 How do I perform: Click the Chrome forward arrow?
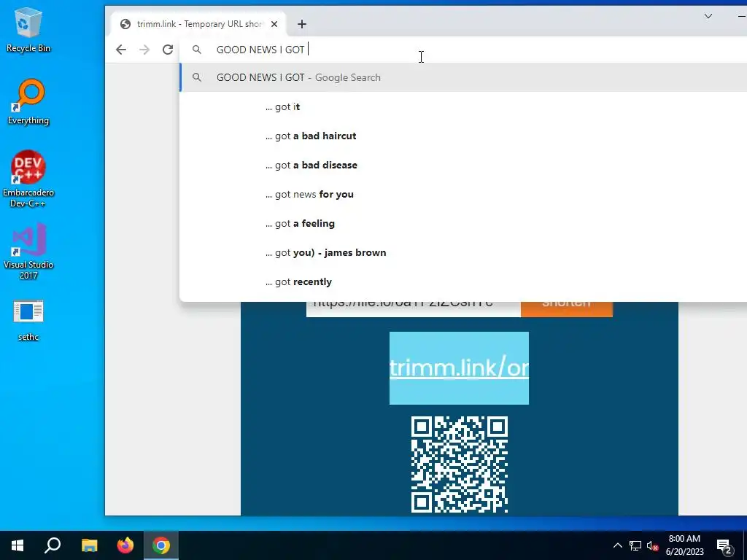144,50
